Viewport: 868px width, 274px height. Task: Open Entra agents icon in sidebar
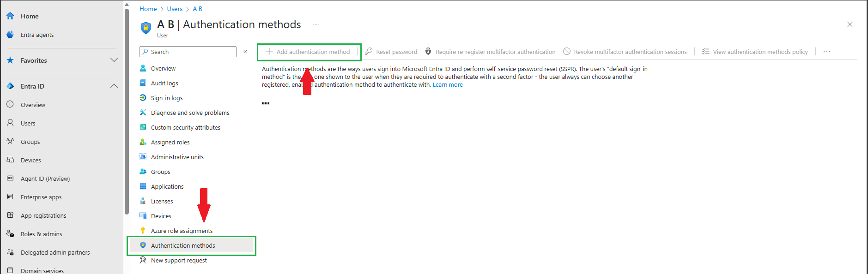(x=10, y=35)
